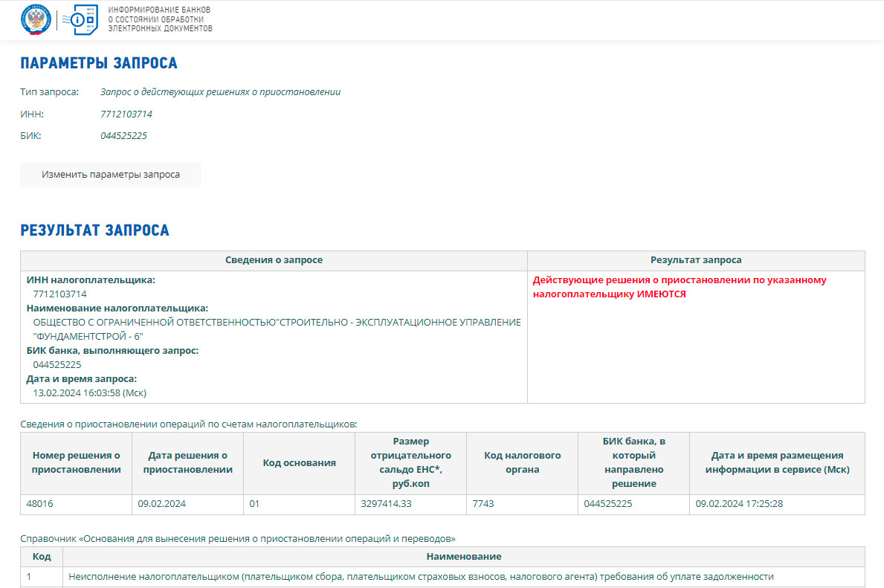Click the "РЕЗУЛЬТАТ ЗАПРОСА" heading

[x=94, y=230]
